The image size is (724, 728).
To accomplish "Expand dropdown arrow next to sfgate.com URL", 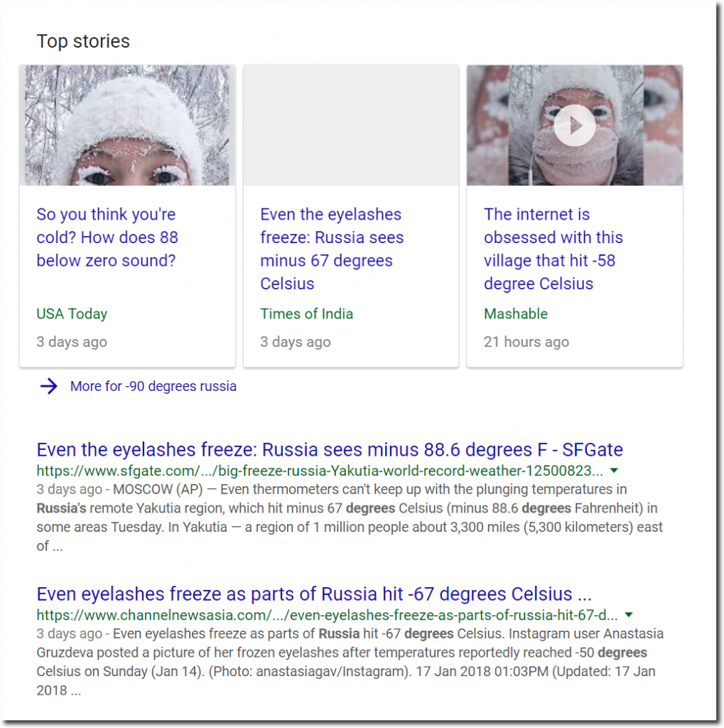I will click(x=614, y=471).
